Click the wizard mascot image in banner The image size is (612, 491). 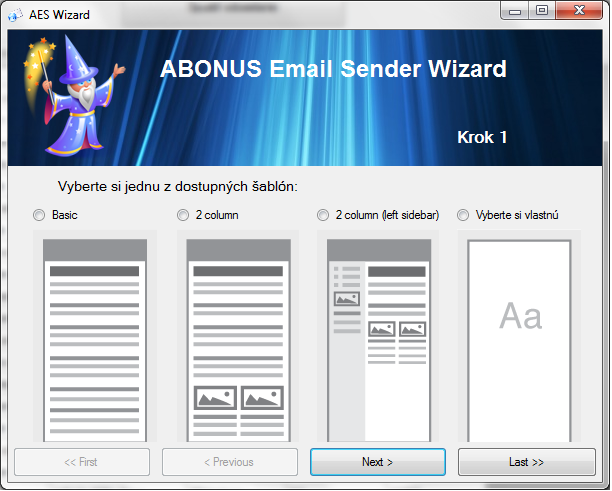[x=74, y=96]
